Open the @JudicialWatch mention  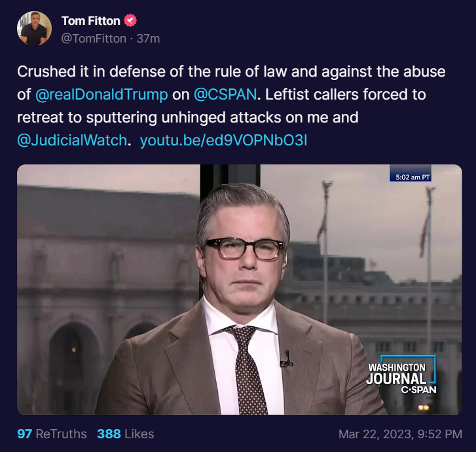click(x=72, y=140)
